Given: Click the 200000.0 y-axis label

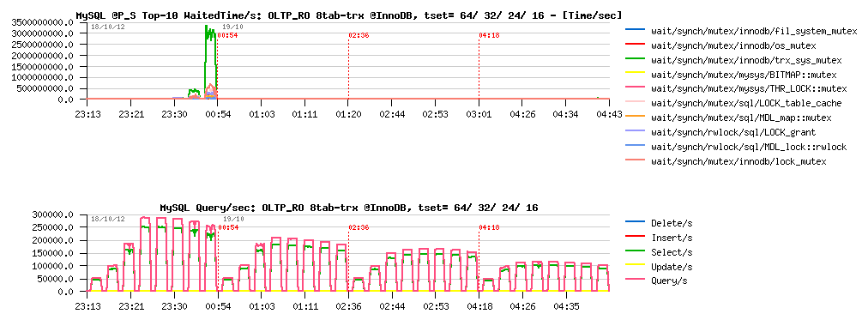Looking at the screenshot, I should point(52,239).
